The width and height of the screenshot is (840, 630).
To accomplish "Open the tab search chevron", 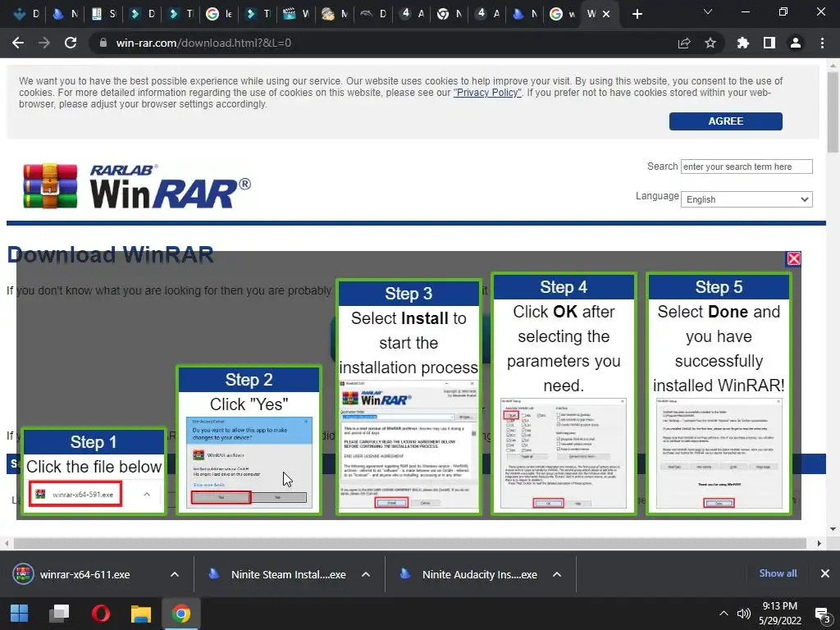I will [708, 11].
